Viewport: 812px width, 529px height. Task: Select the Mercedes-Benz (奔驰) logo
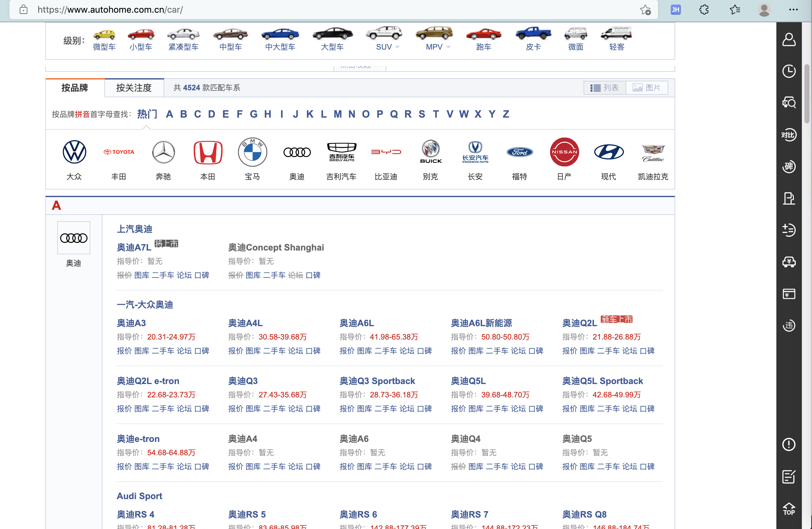tap(164, 152)
